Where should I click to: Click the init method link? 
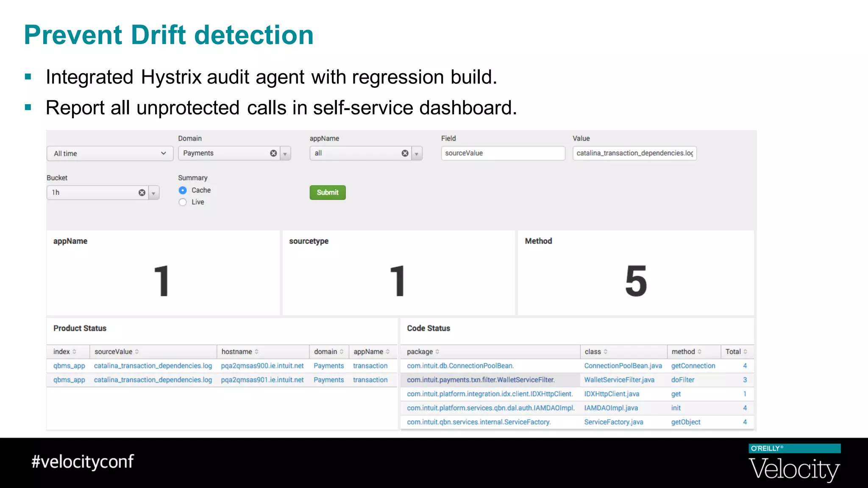point(676,408)
